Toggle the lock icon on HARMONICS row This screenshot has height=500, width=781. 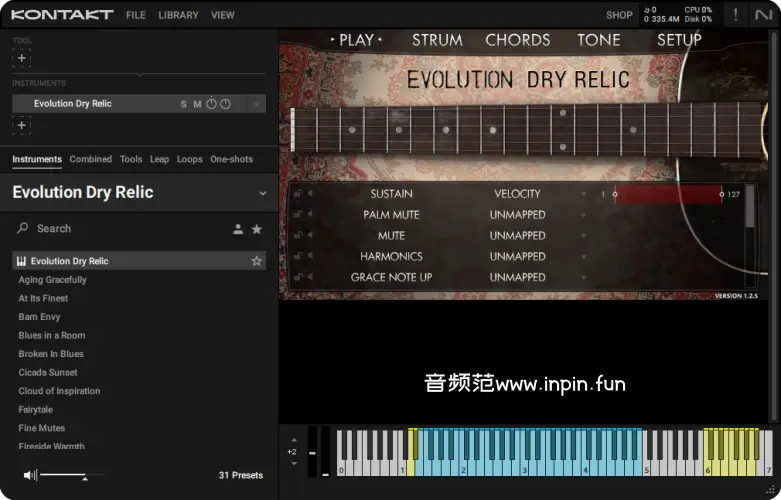pyautogui.click(x=298, y=256)
